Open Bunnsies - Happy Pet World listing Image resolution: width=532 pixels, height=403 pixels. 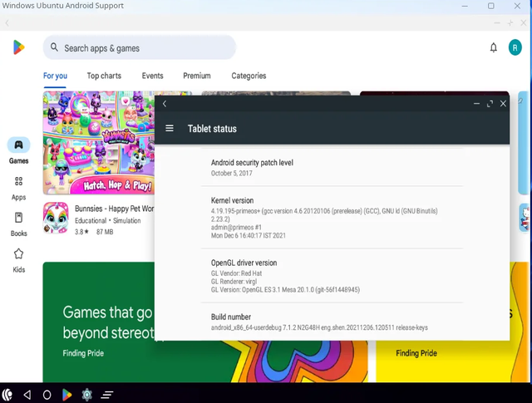pyautogui.click(x=114, y=209)
